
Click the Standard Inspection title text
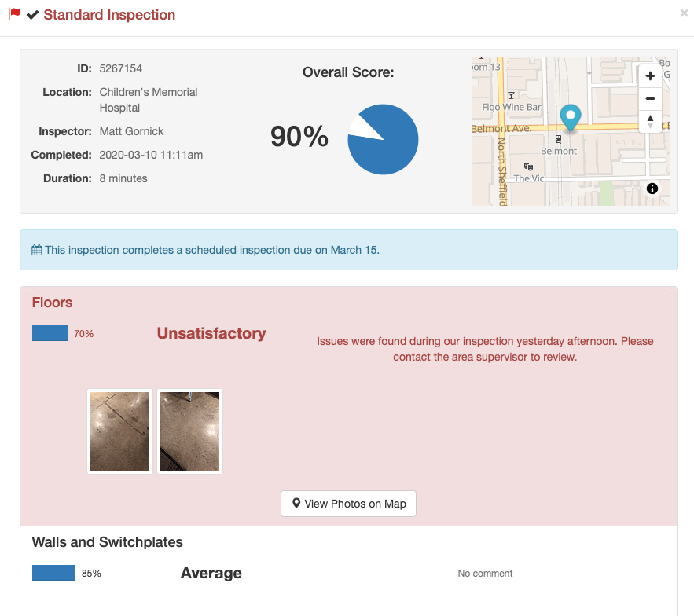click(x=109, y=15)
